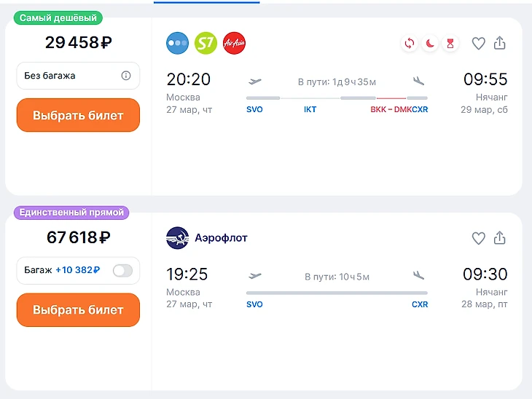Image resolution: width=532 pixels, height=399 pixels.
Task: Click the "Единственный прямой" purple badge
Action: pos(71,213)
